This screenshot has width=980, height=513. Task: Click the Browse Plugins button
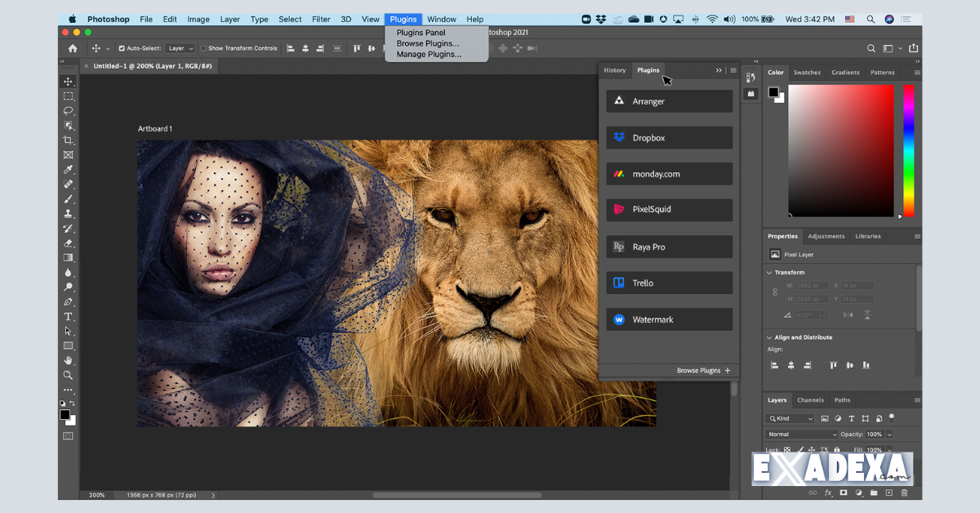[x=700, y=370]
